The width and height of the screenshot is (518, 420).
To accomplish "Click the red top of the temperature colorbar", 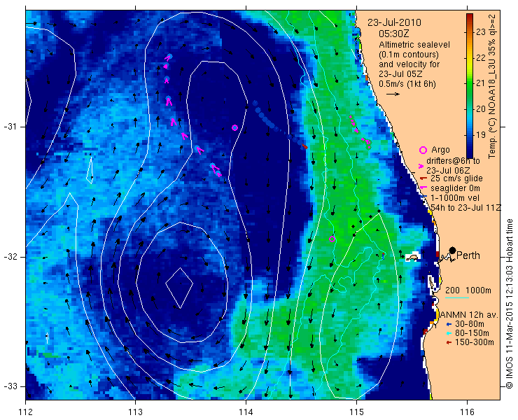I will click(x=470, y=17).
